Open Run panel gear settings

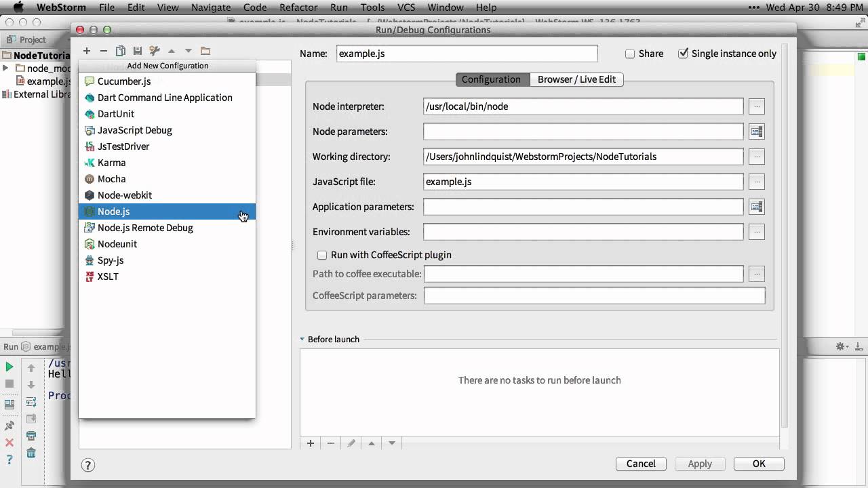coord(842,346)
